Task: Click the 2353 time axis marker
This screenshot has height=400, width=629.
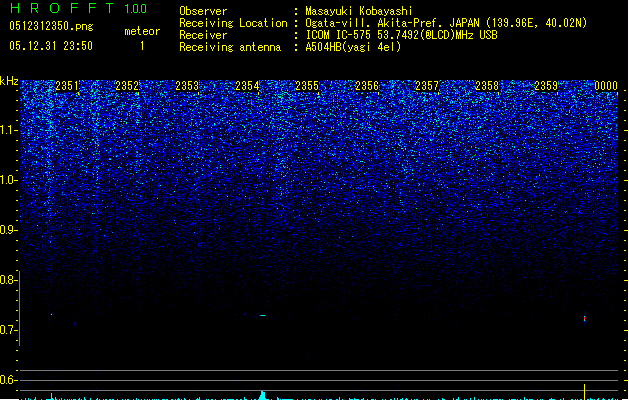Action: (x=187, y=86)
